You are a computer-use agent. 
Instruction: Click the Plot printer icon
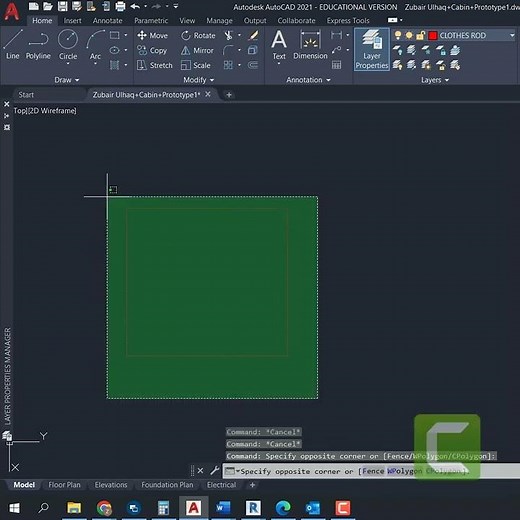click(x=120, y=6)
